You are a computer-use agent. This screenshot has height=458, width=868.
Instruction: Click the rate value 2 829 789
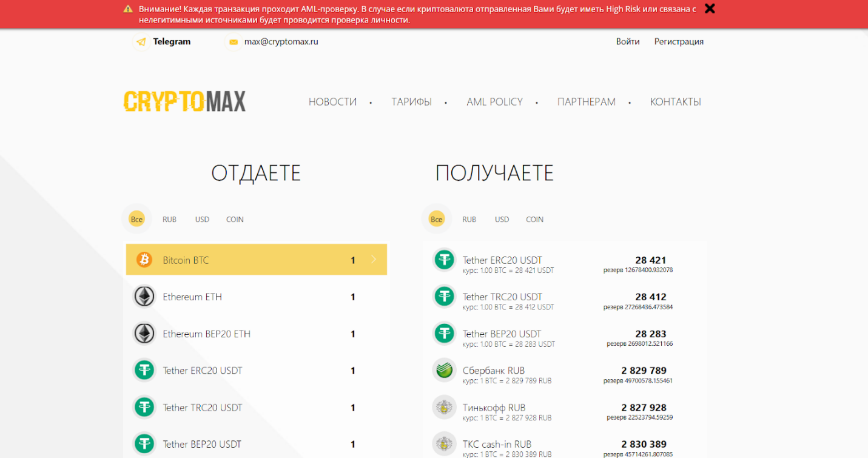(644, 370)
